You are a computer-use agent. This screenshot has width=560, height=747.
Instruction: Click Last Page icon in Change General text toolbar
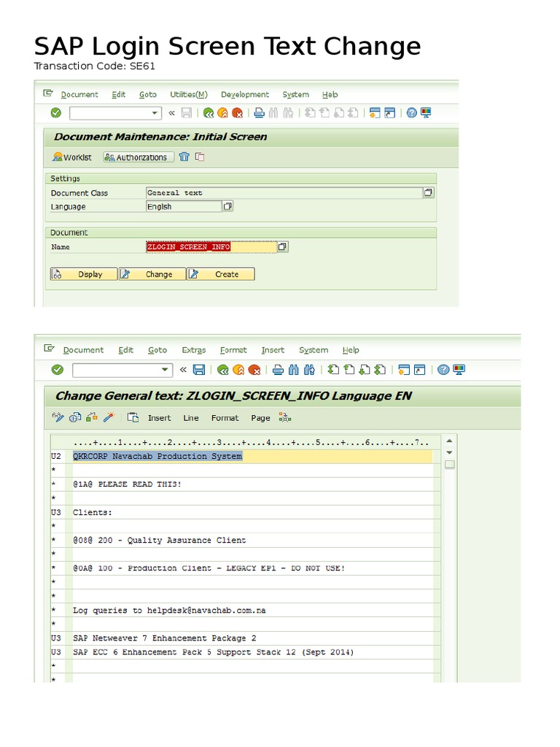click(x=379, y=370)
